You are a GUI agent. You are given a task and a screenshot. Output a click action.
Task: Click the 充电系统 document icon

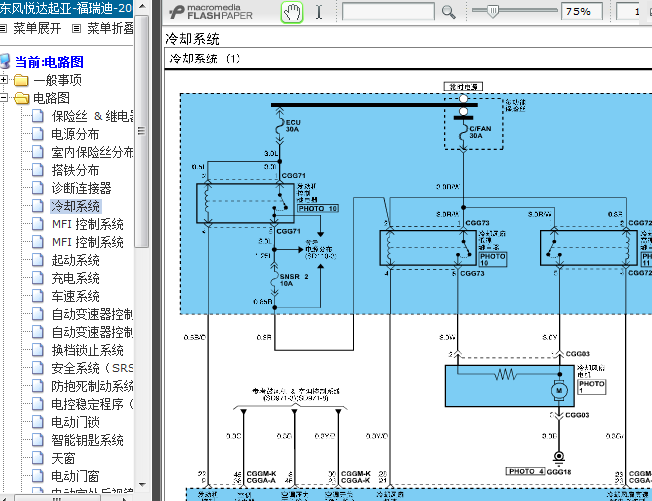(x=38, y=278)
